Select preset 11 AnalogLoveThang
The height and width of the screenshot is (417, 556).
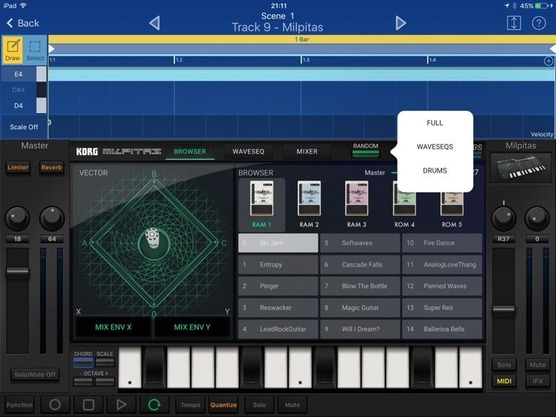click(x=442, y=265)
